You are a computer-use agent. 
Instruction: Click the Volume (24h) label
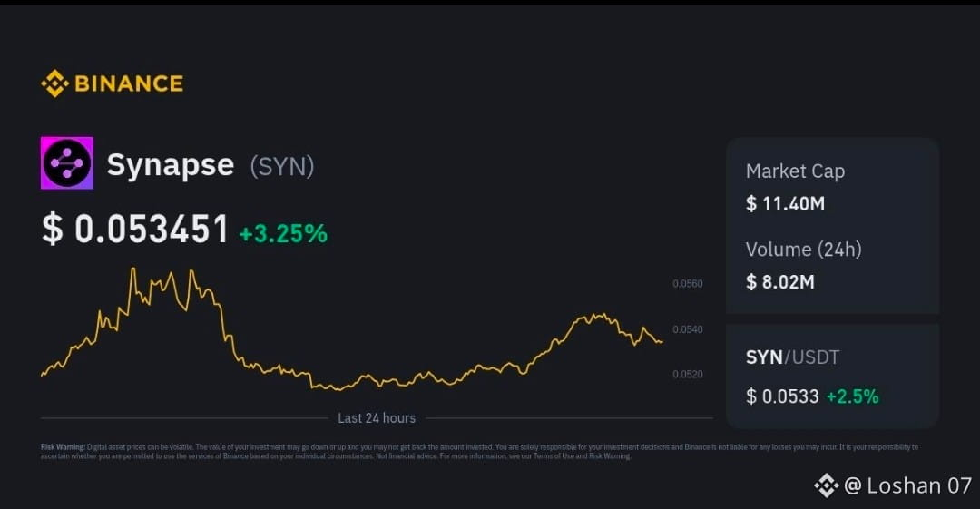click(x=804, y=250)
